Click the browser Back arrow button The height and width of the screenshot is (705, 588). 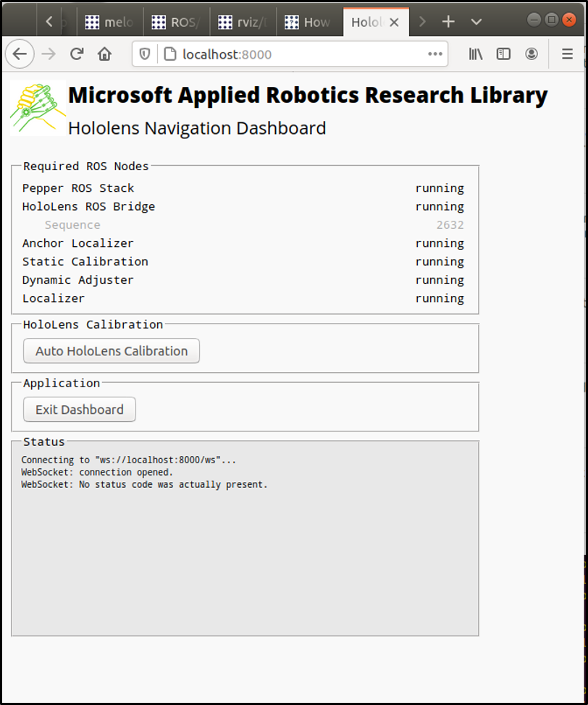pyautogui.click(x=20, y=54)
